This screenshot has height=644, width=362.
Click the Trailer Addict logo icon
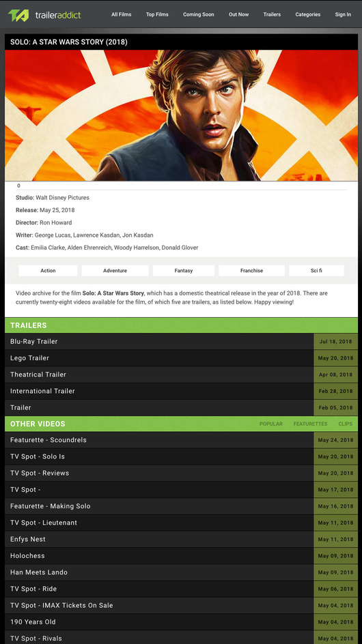coord(18,15)
